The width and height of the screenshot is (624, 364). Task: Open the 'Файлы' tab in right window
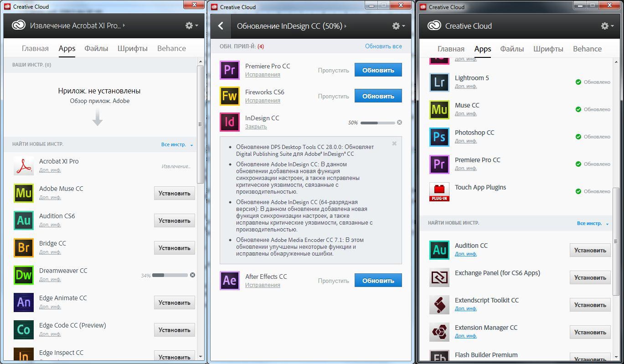[512, 49]
